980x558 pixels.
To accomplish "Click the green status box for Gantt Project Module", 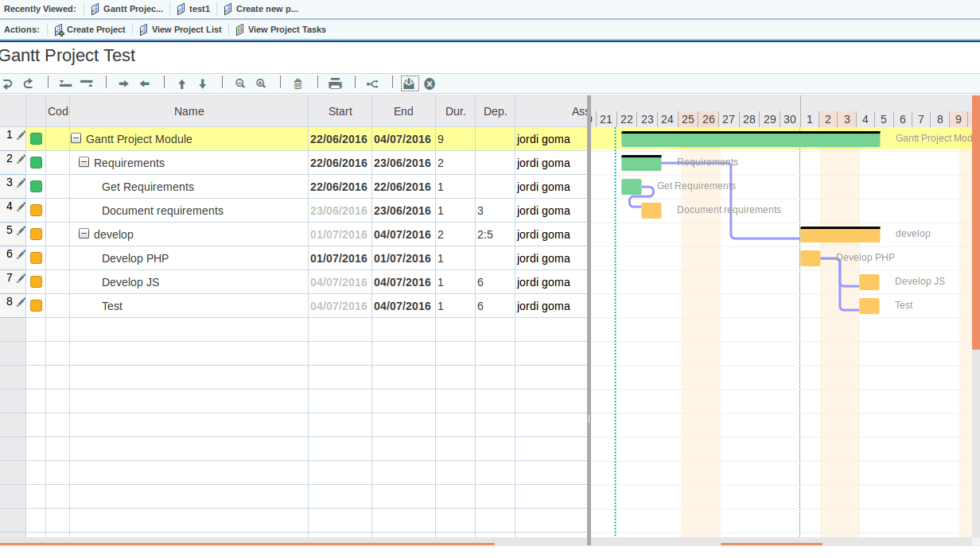I will pyautogui.click(x=36, y=139).
